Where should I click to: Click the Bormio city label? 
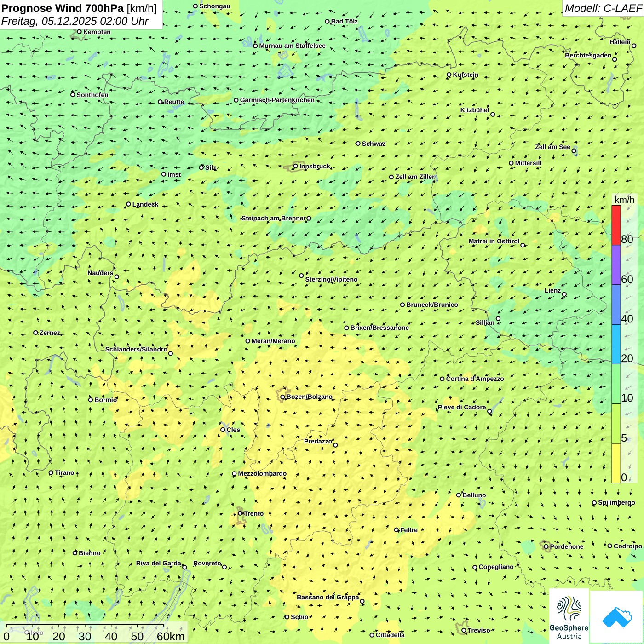coord(106,400)
